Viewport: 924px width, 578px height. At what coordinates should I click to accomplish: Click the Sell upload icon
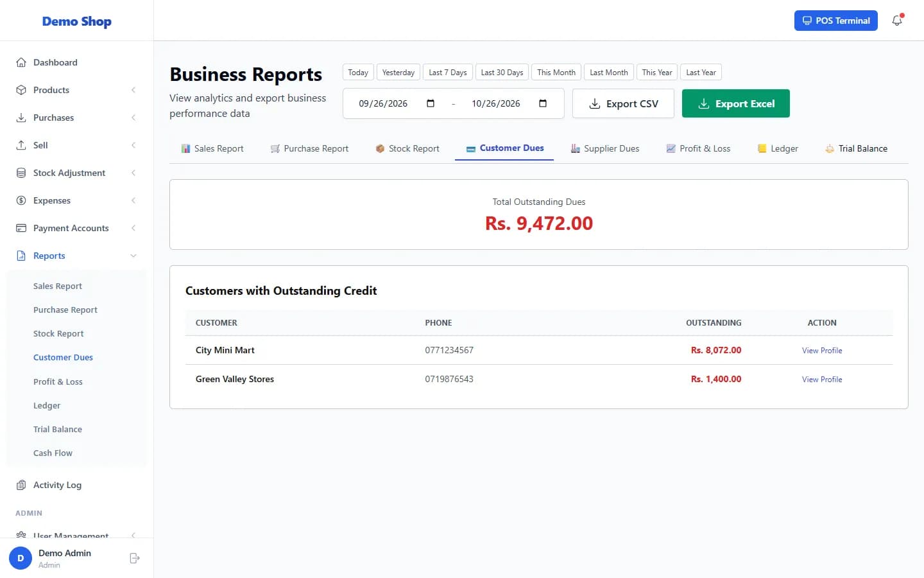point(21,145)
